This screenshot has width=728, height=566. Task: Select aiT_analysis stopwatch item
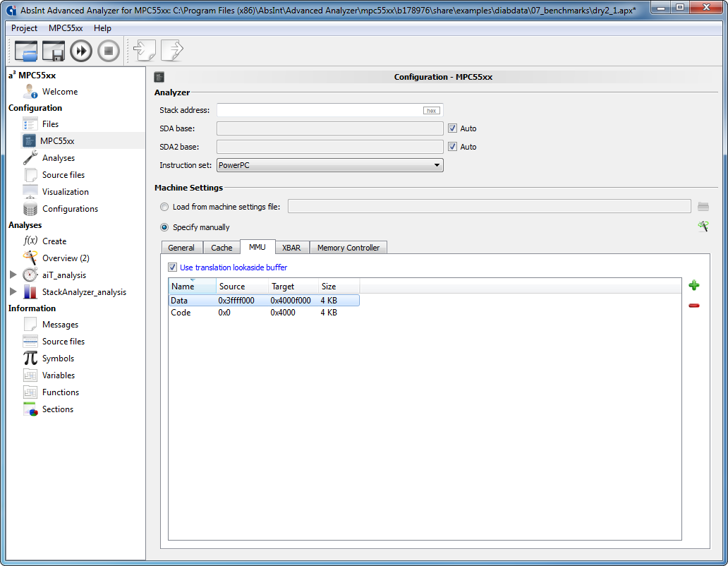[x=64, y=275]
